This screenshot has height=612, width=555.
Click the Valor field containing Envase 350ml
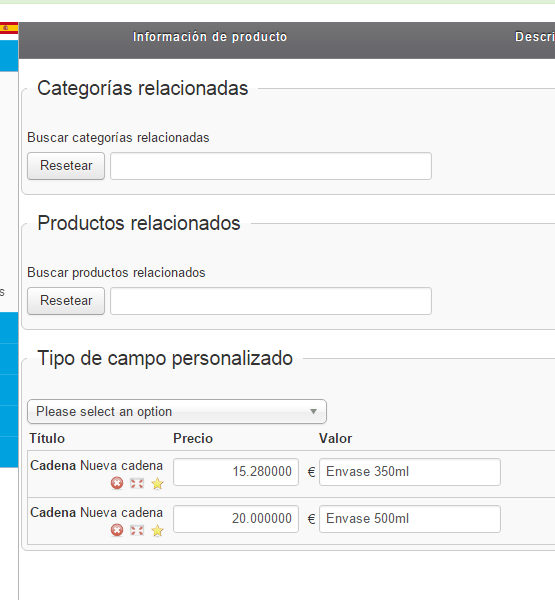coord(410,472)
